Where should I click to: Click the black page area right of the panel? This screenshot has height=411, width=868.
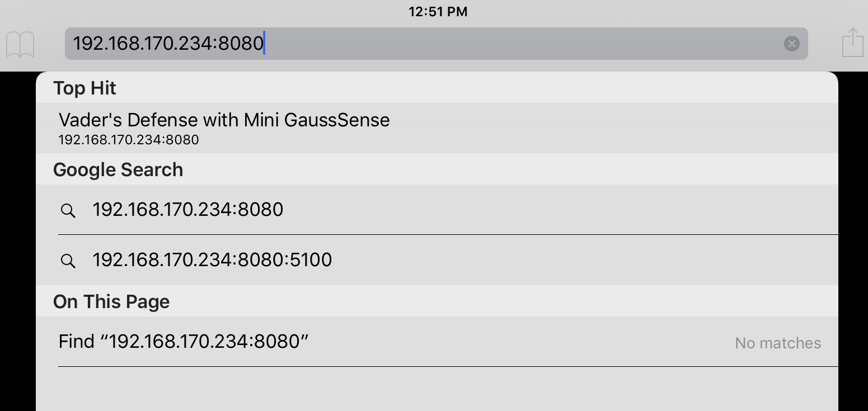click(x=853, y=240)
